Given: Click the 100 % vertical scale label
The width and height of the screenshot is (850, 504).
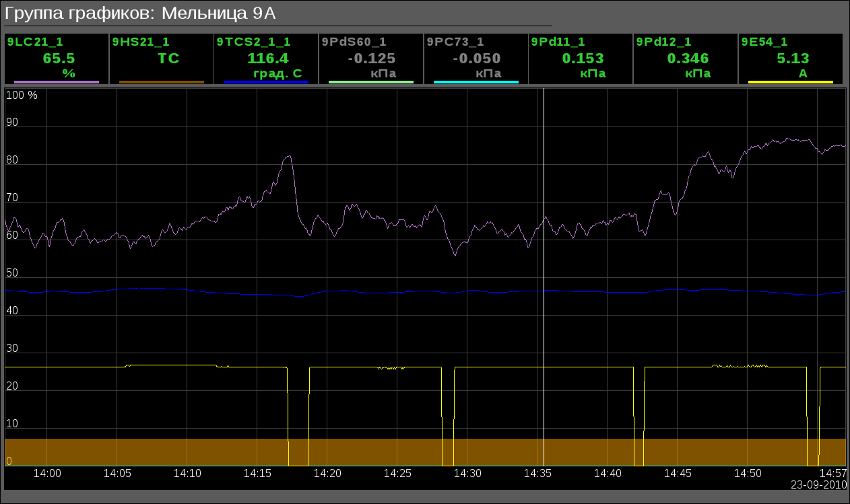Looking at the screenshot, I should coord(22,96).
